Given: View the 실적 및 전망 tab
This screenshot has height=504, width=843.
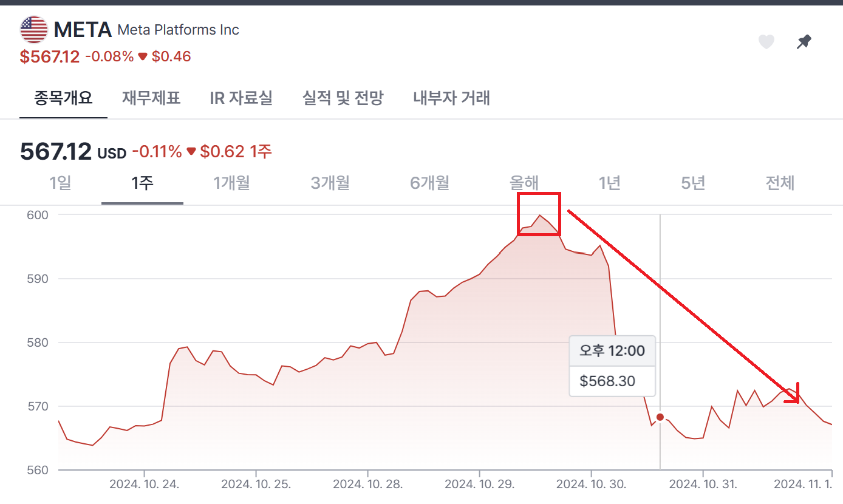Looking at the screenshot, I should [x=343, y=98].
